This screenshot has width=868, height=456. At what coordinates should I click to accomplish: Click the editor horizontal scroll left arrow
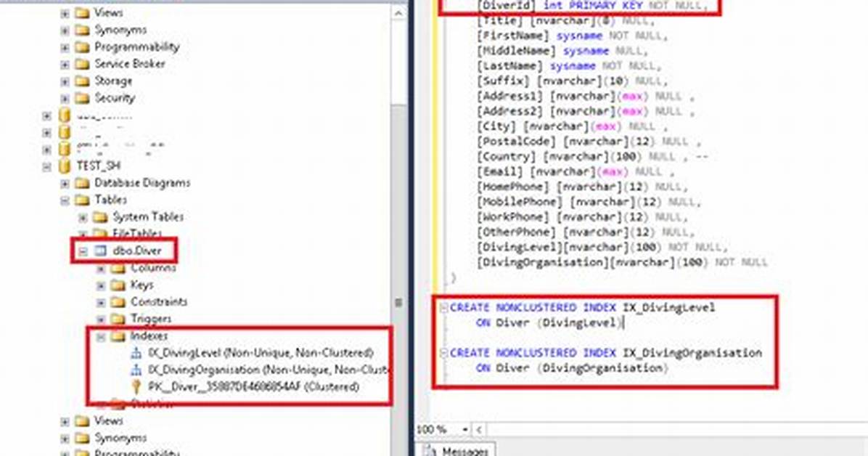[478, 429]
